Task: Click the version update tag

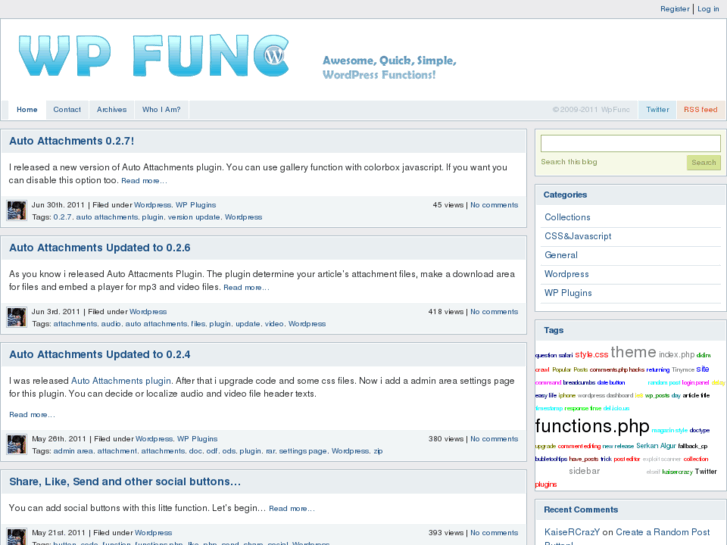Action: 194,217
